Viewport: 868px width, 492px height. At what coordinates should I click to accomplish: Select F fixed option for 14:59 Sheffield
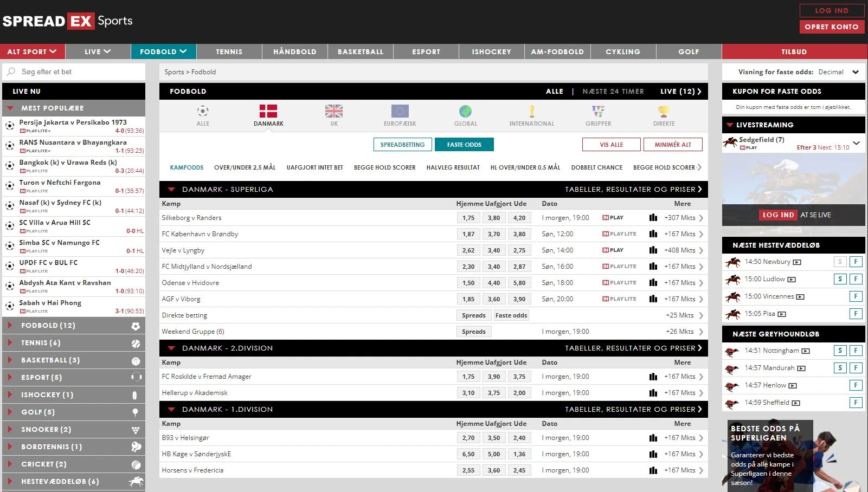[856, 403]
